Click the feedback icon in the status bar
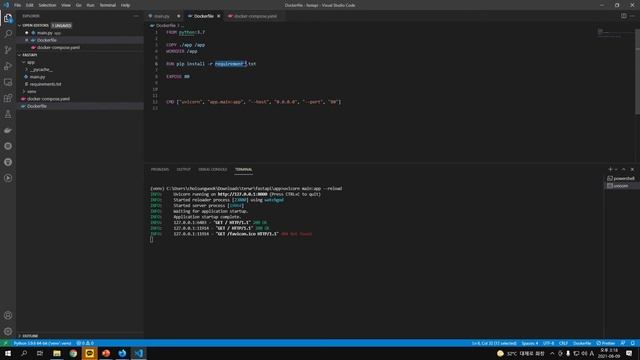The image size is (640, 360). point(623,343)
